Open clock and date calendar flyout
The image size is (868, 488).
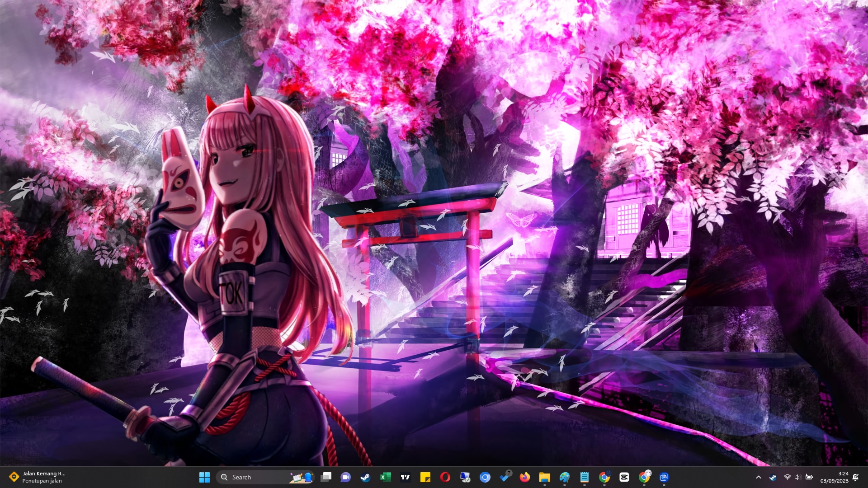(x=834, y=477)
